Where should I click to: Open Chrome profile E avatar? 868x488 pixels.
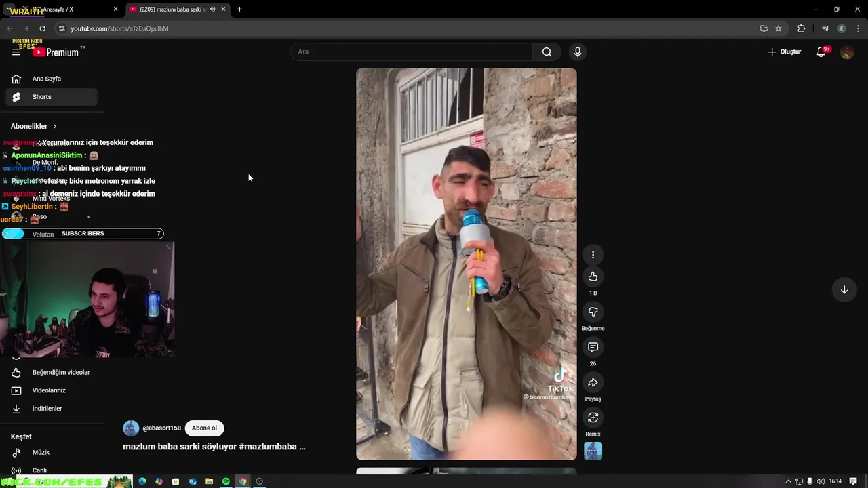[x=842, y=28]
